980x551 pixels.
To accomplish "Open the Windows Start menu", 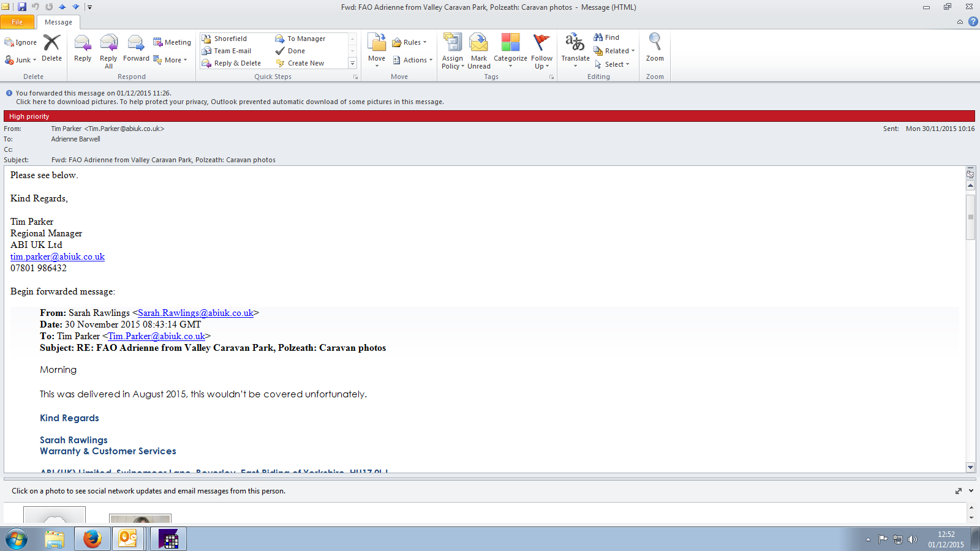I will click(17, 539).
